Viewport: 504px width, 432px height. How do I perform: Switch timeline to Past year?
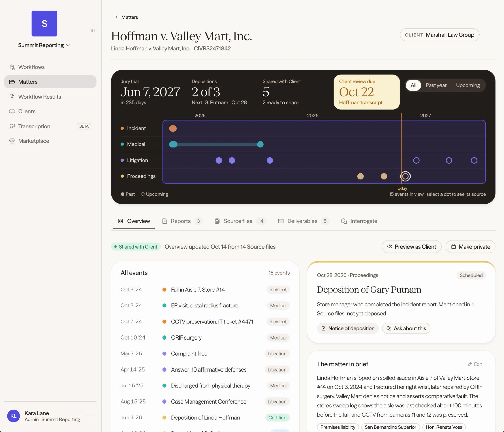[436, 85]
